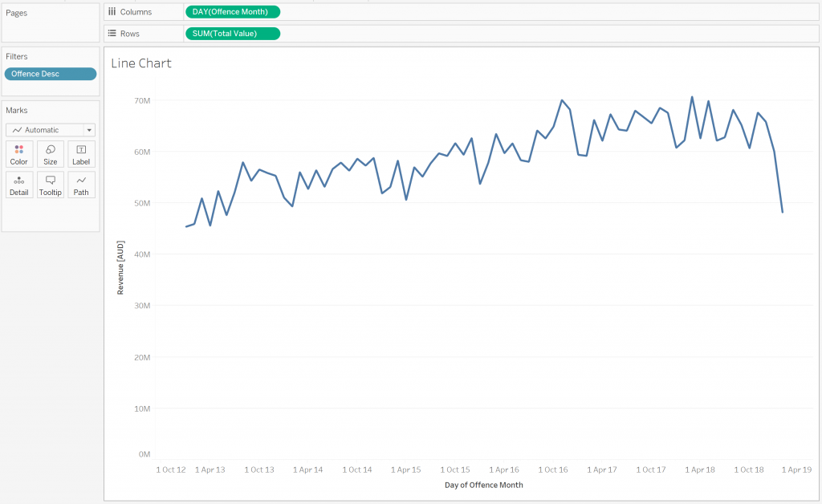Screen dimensions: 822x504
Task: Click the Line Chart title
Action: click(x=141, y=63)
